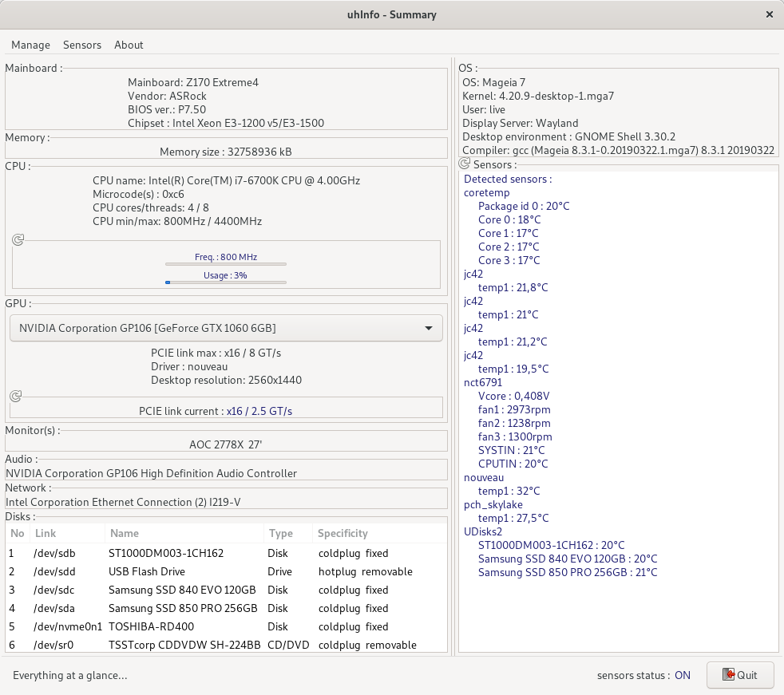Click the Sensors panel refresh icon
The width and height of the screenshot is (784, 695).
click(x=465, y=164)
